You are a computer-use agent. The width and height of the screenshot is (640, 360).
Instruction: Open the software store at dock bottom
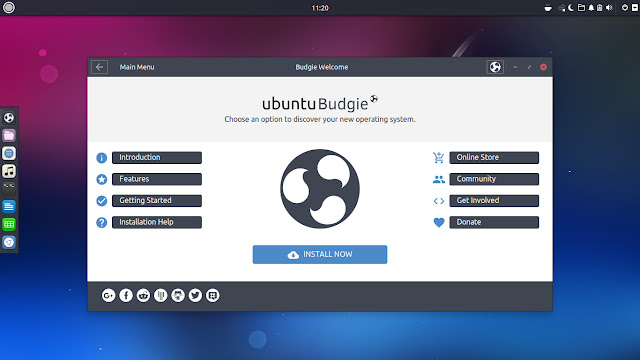[9, 242]
